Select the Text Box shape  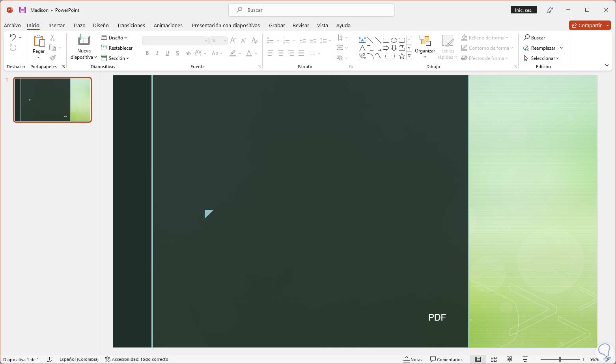pyautogui.click(x=362, y=40)
